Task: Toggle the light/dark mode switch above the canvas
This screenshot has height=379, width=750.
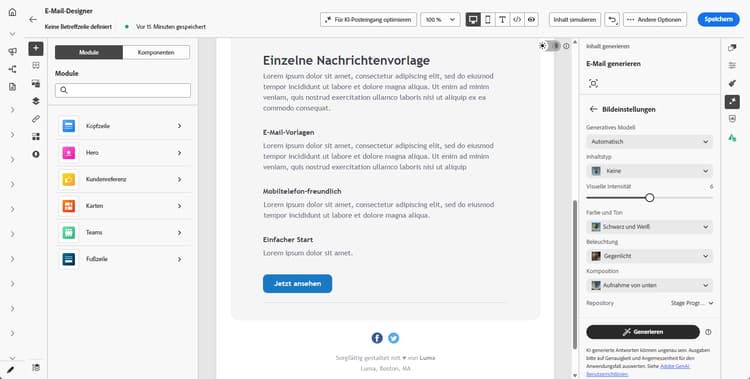Action: point(549,46)
